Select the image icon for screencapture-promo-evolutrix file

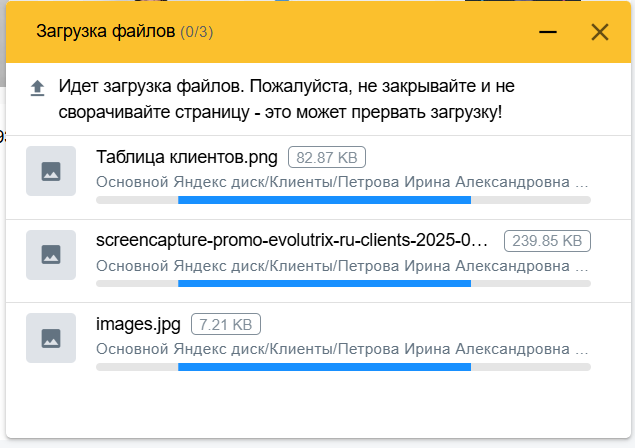click(x=51, y=255)
